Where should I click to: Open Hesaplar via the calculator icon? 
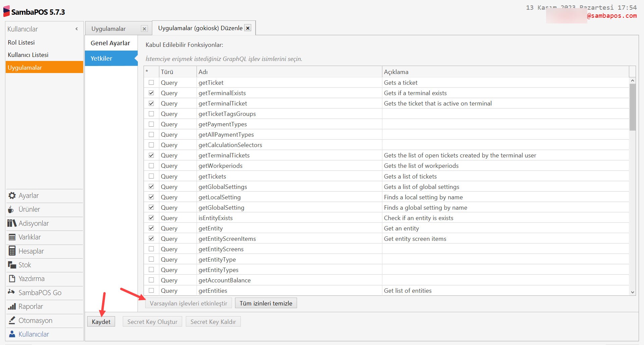pos(12,251)
